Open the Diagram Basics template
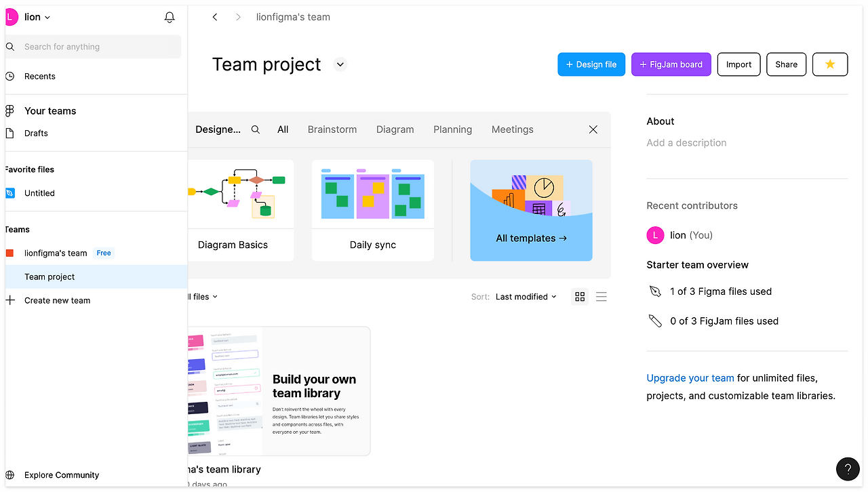This screenshot has width=868, height=492. coord(241,210)
